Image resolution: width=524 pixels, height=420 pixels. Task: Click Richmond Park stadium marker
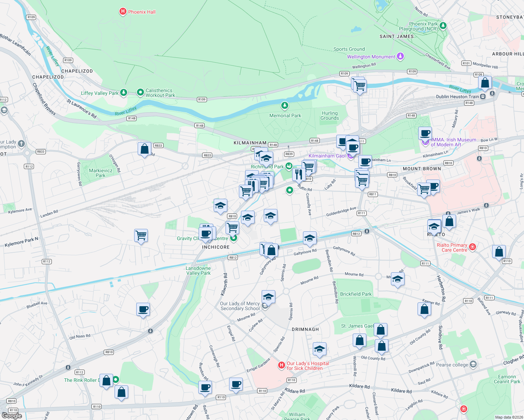click(289, 166)
